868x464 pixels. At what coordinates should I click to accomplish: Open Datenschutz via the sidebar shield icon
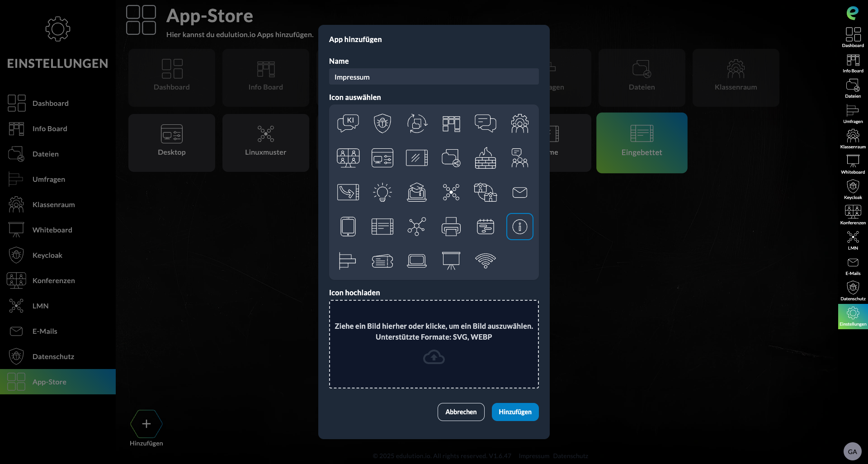853,289
